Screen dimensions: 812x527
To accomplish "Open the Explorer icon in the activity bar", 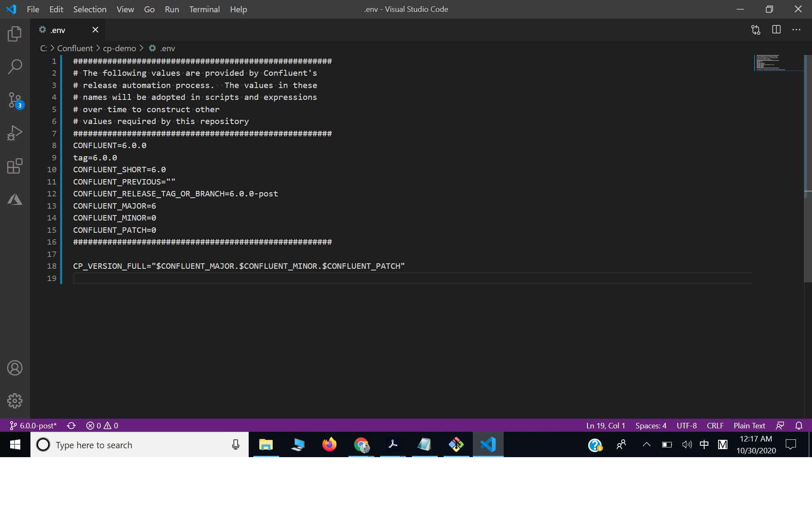I will point(15,34).
